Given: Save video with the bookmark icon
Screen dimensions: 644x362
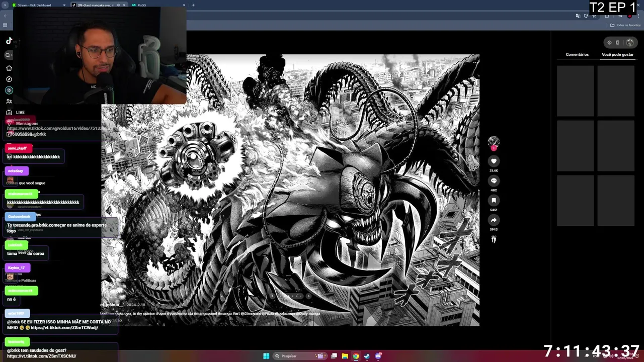Looking at the screenshot, I should pyautogui.click(x=494, y=200).
